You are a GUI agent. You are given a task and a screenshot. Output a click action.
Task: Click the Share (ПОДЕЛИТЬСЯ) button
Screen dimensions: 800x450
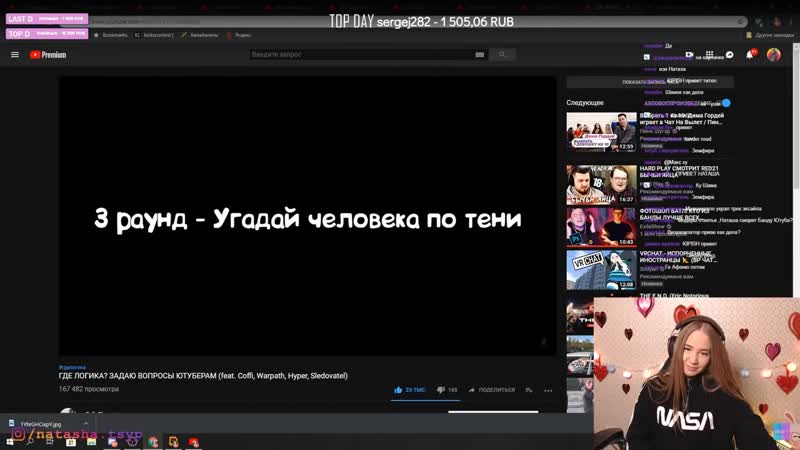[492, 390]
